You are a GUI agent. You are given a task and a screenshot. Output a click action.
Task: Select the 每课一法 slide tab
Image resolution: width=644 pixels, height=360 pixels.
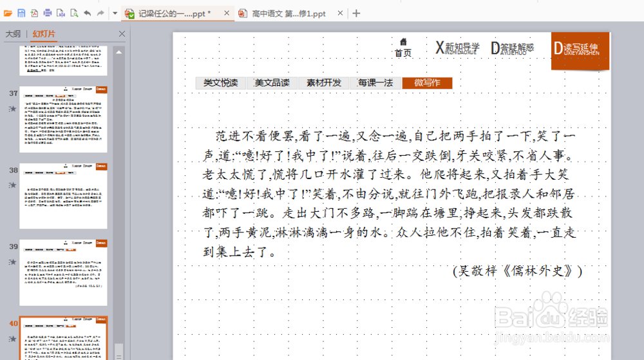[375, 83]
